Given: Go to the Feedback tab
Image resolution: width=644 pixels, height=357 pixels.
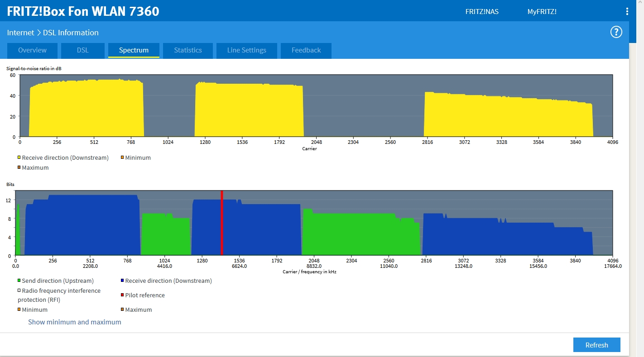Looking at the screenshot, I should (306, 50).
